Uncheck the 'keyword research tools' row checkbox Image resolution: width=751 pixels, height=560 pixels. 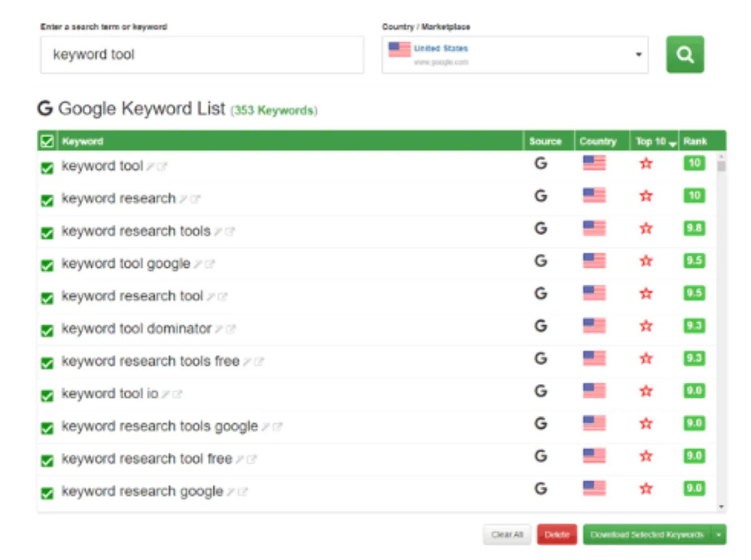(47, 233)
